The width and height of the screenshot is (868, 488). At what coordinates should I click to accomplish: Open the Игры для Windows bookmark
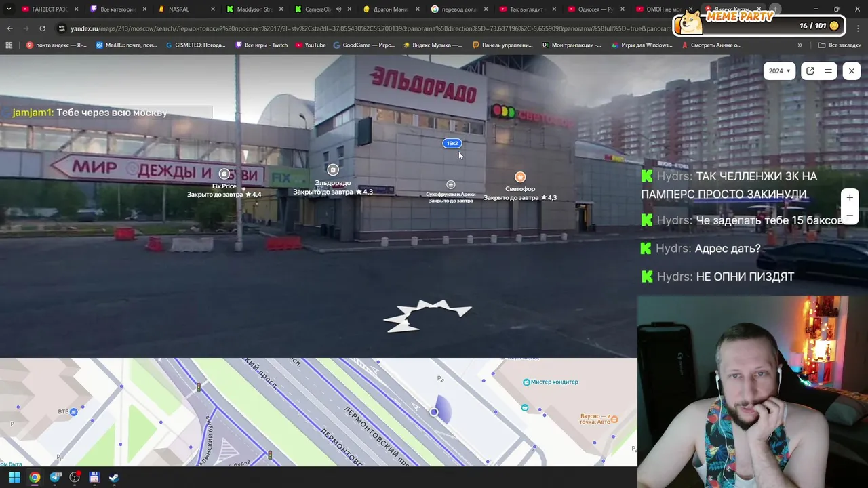tap(642, 45)
